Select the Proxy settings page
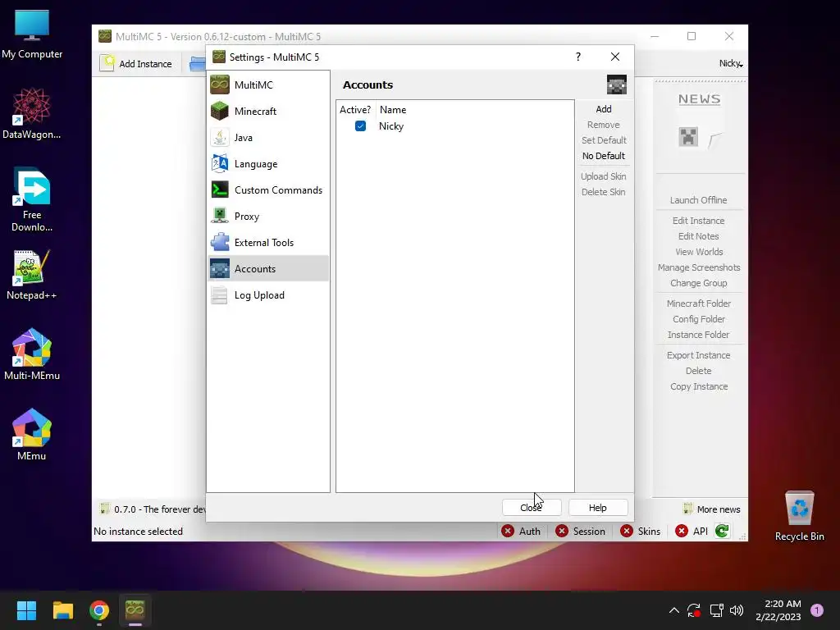Screen dimensions: 840x630 (x=268, y=216)
